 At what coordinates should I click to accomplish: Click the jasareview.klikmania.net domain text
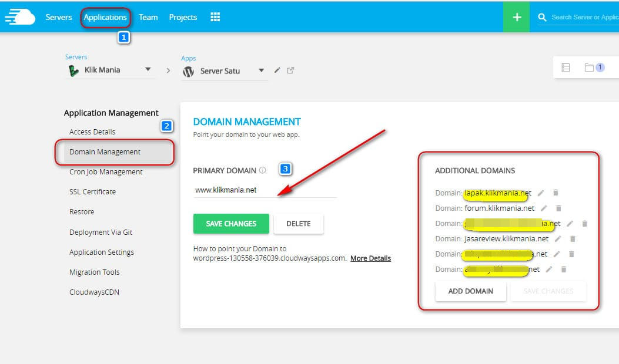tap(507, 238)
